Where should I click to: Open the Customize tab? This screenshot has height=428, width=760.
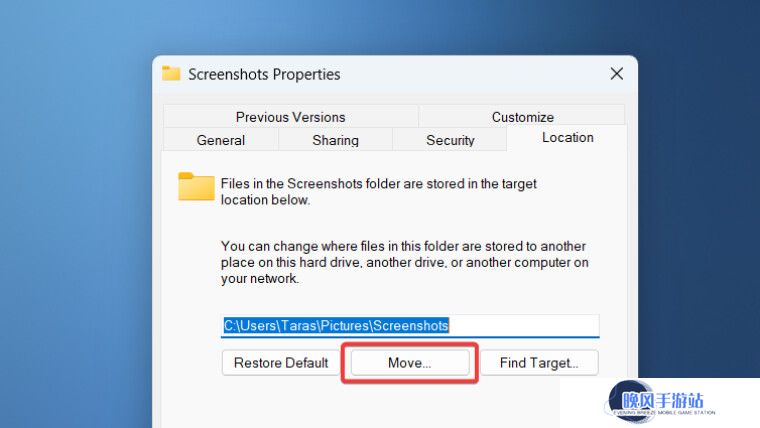pos(522,117)
